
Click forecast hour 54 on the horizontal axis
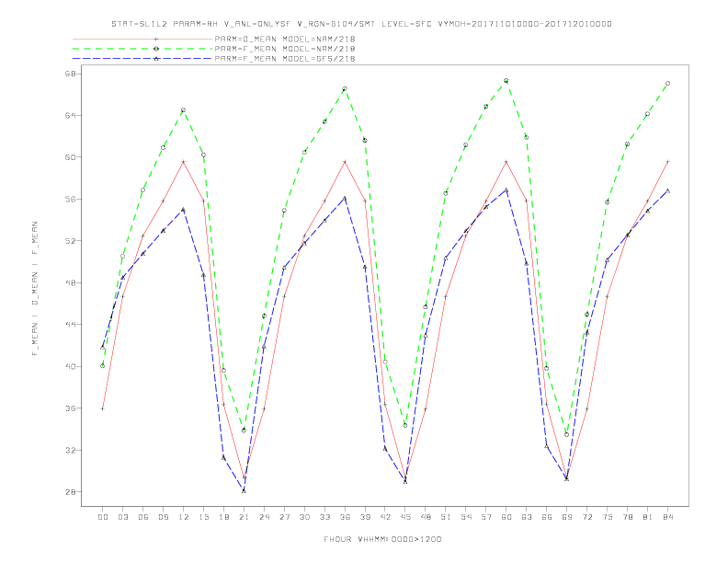(x=466, y=517)
